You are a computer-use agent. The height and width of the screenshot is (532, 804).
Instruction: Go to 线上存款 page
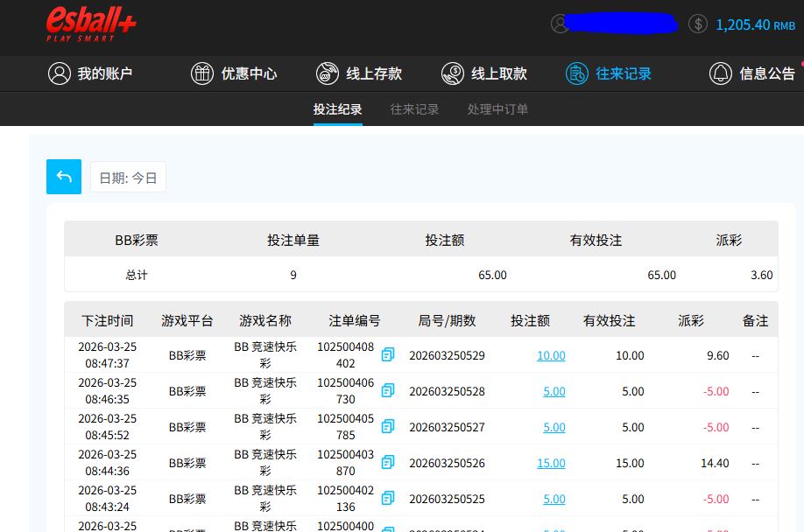359,73
